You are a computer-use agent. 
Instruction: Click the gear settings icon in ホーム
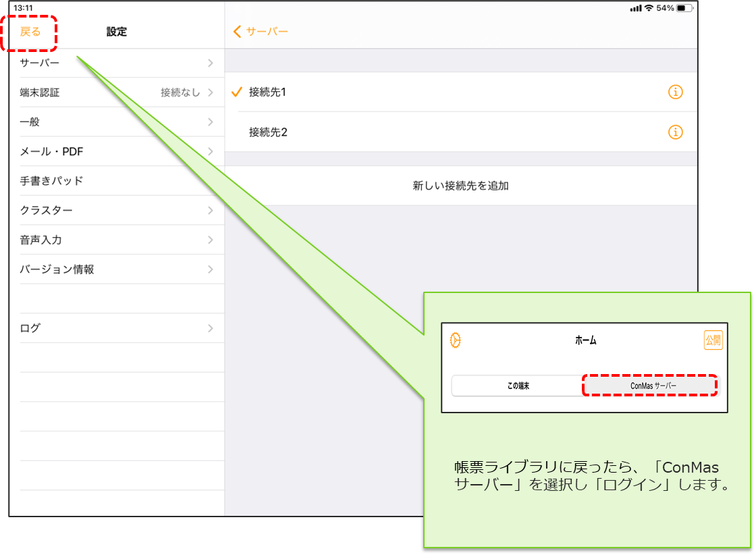pyautogui.click(x=456, y=340)
